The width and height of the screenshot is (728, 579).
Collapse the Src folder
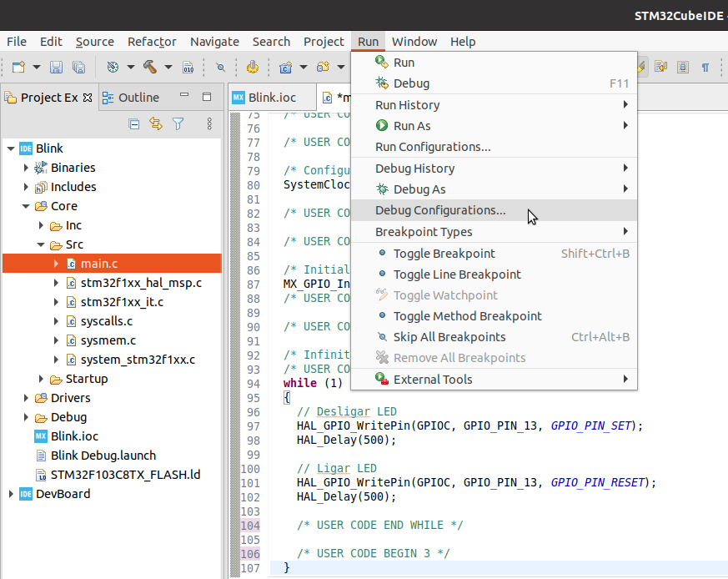pyautogui.click(x=41, y=244)
